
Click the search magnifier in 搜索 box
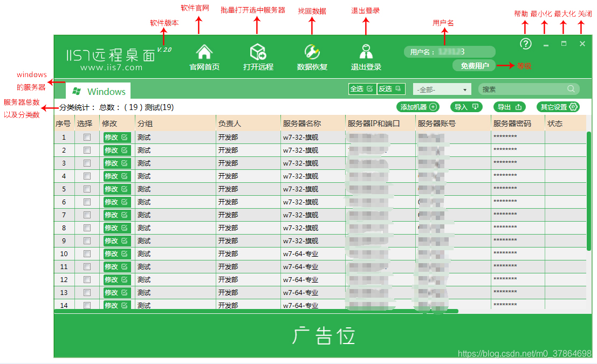[572, 88]
